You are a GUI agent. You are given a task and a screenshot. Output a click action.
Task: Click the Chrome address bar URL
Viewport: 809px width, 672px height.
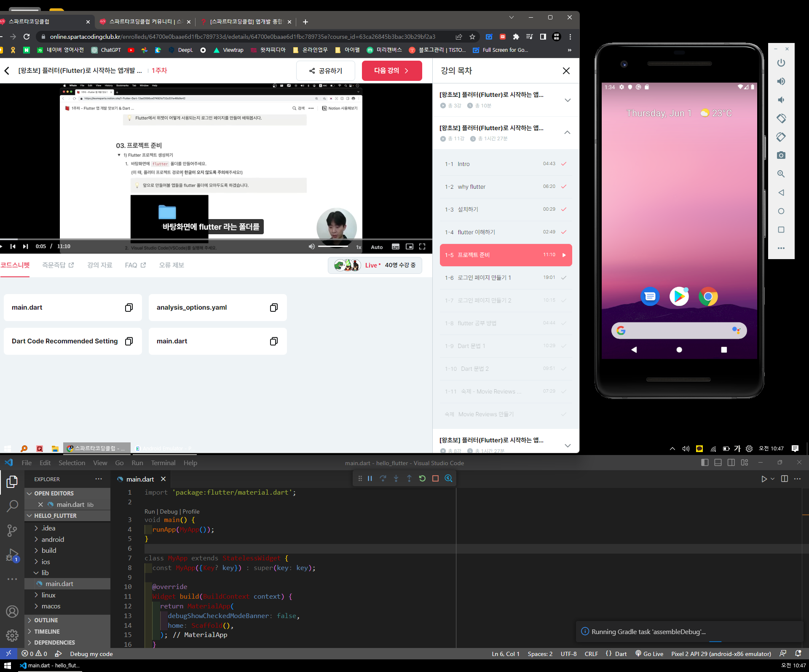(243, 37)
